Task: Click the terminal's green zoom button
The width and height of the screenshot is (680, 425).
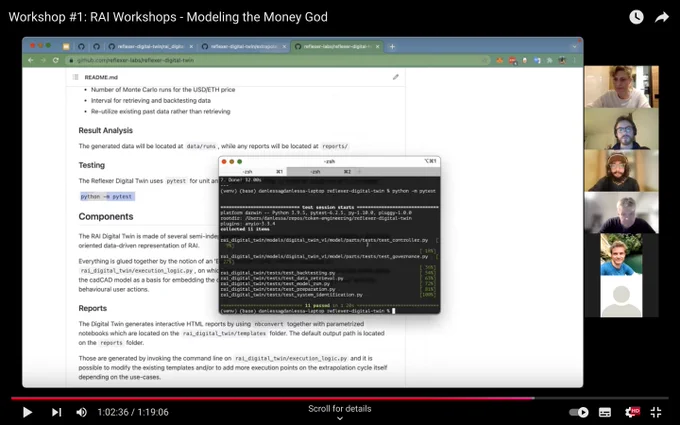Action: [239, 161]
